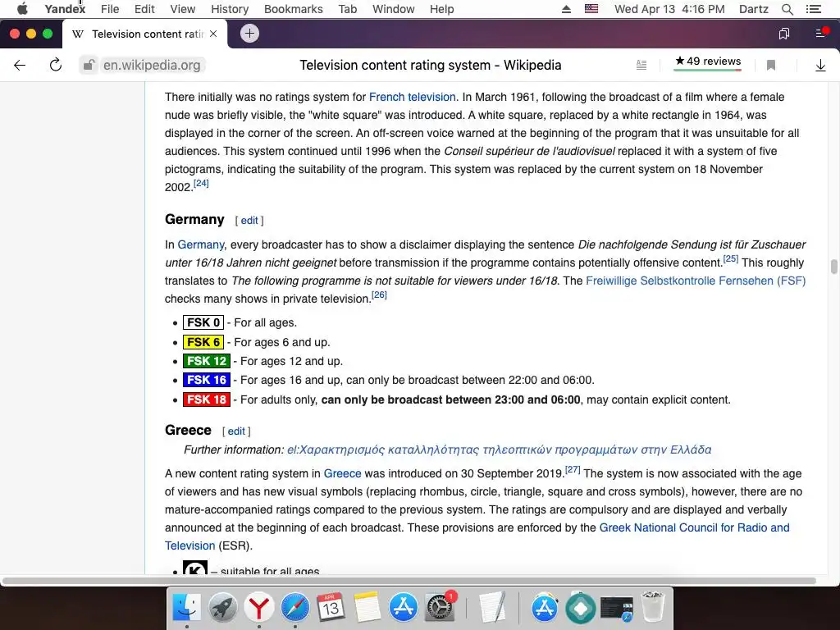This screenshot has width=840, height=630.
Task: Reload the Wikipedia page
Action: [55, 66]
